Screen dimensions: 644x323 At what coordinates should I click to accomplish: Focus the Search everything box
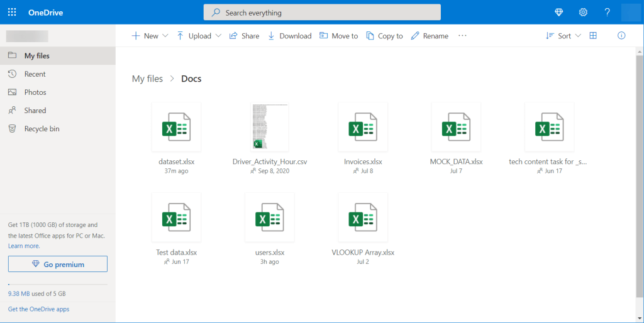coord(322,13)
